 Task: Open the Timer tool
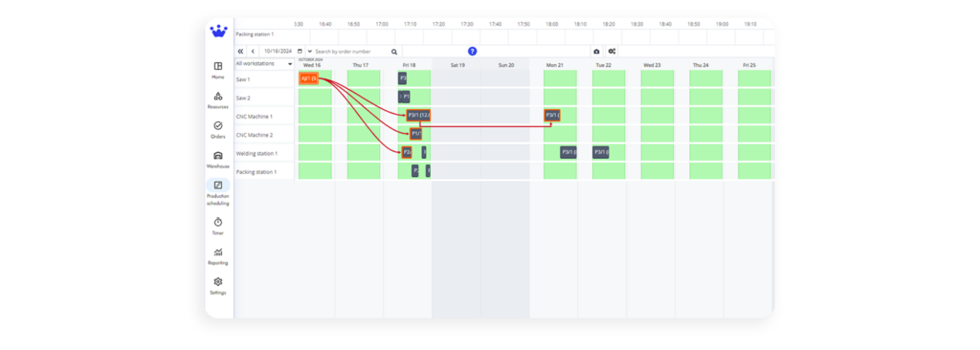[x=218, y=227]
